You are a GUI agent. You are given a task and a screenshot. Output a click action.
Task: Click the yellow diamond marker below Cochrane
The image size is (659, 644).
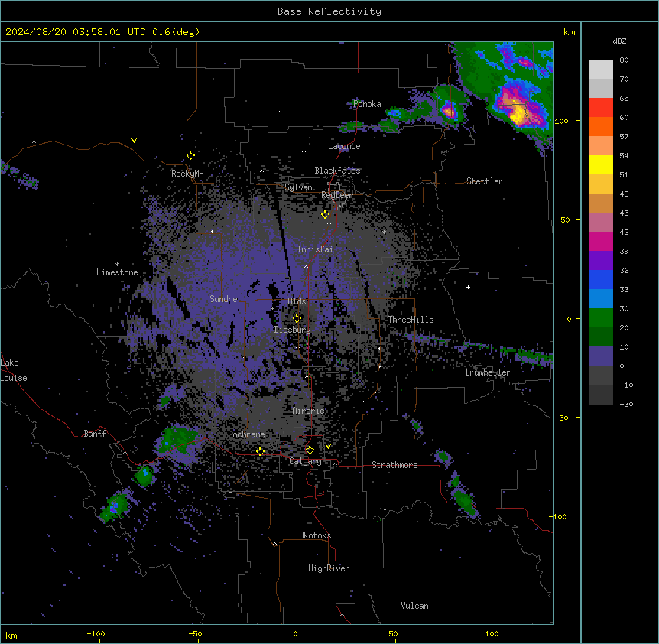point(261,452)
